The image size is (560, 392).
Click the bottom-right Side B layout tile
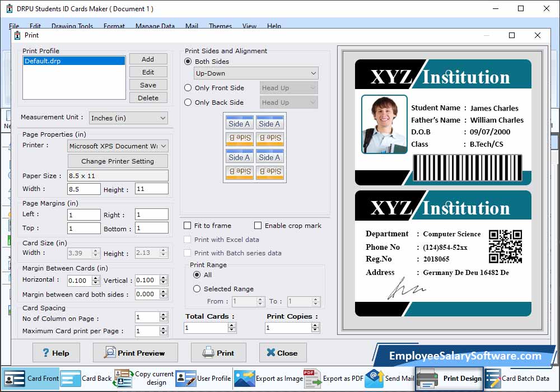point(270,172)
